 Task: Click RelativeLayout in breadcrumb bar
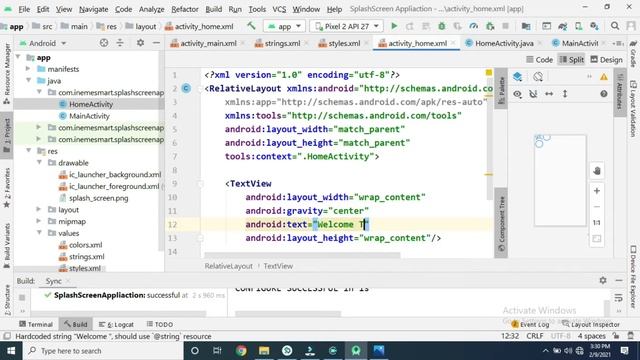pyautogui.click(x=228, y=266)
